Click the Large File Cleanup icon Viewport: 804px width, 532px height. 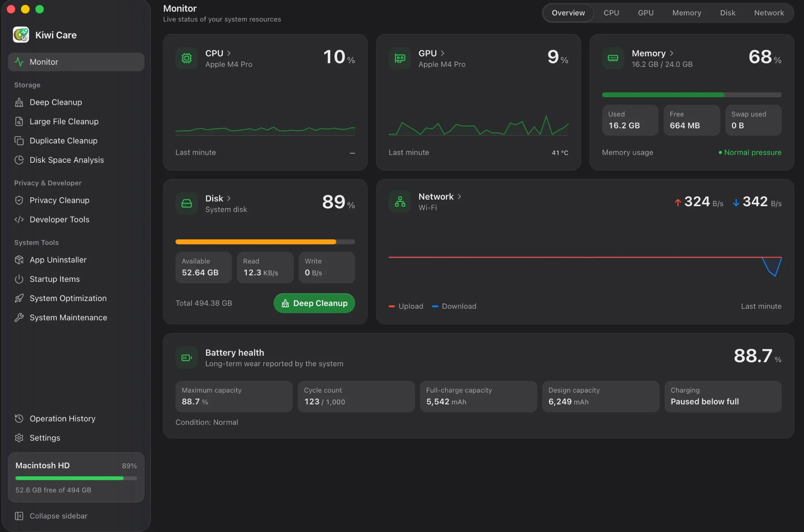click(x=19, y=122)
